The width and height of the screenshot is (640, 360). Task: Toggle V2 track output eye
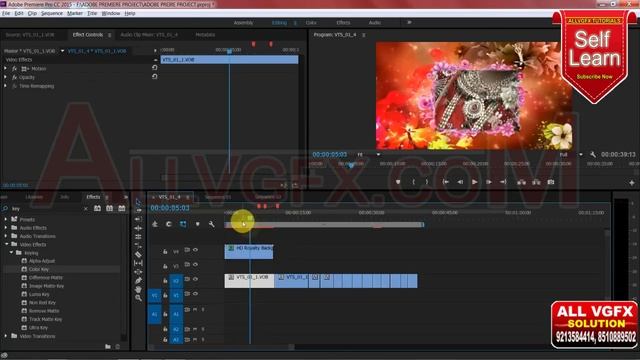pyautogui.click(x=196, y=279)
